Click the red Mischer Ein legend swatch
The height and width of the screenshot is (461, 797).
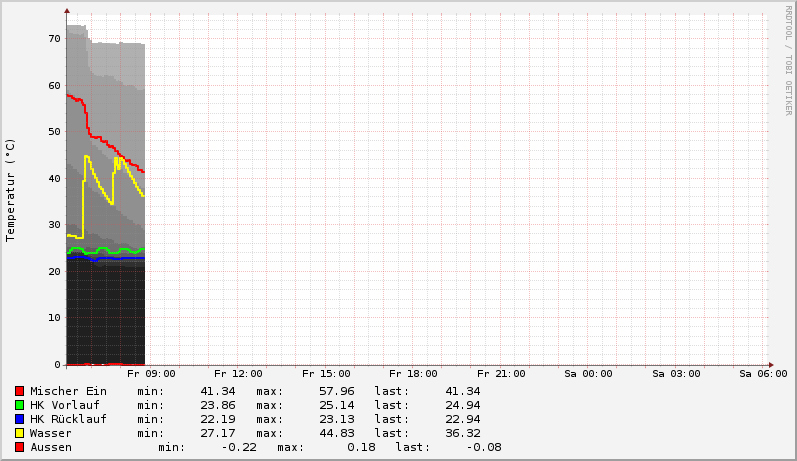(19, 391)
